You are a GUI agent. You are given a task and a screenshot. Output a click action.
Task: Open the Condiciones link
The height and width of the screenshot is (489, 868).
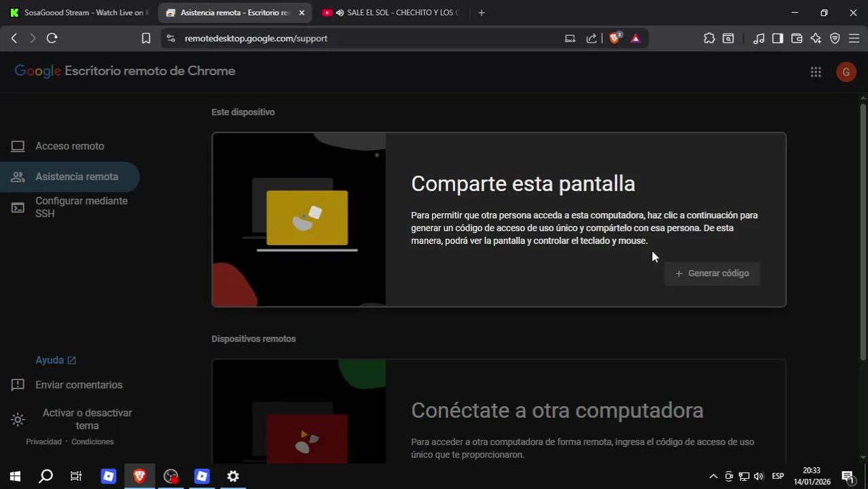coord(92,442)
